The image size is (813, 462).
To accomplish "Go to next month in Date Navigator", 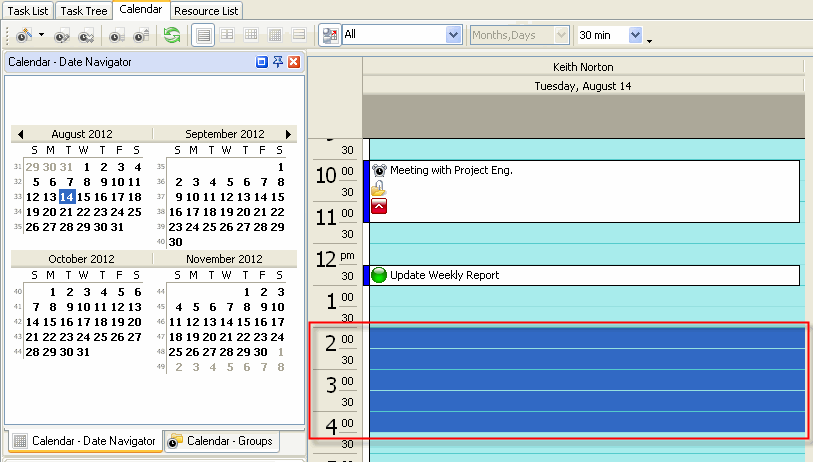I will 289,134.
